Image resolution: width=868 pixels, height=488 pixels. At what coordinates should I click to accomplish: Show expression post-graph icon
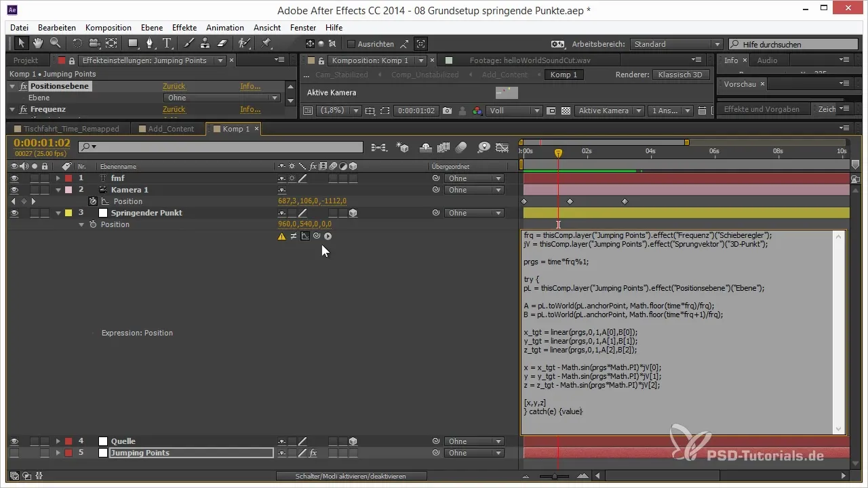pos(305,237)
